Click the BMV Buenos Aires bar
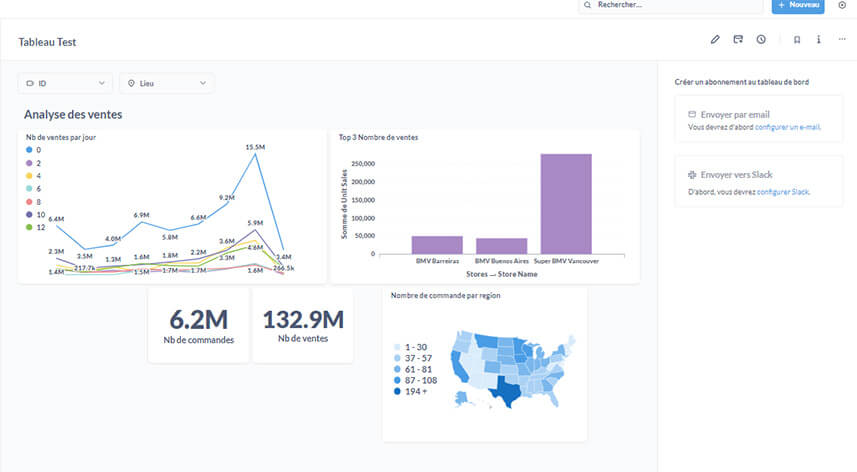Viewport: 857px width, 472px height. coord(501,246)
